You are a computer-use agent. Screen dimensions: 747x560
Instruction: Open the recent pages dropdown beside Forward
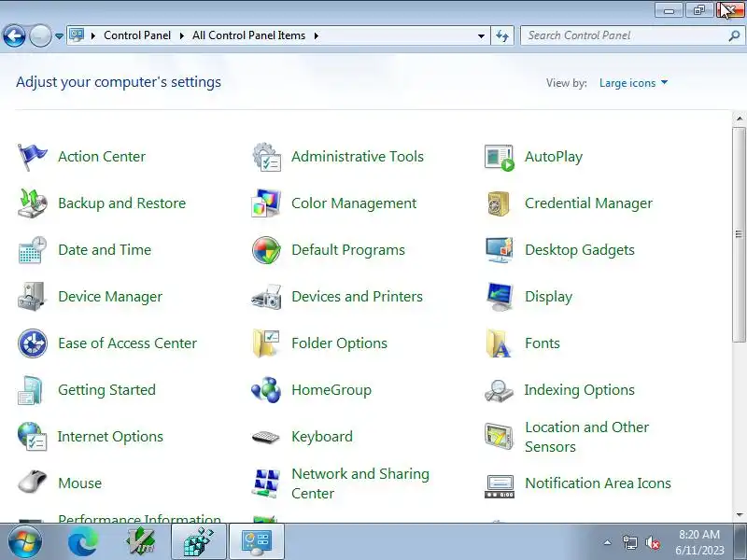59,36
